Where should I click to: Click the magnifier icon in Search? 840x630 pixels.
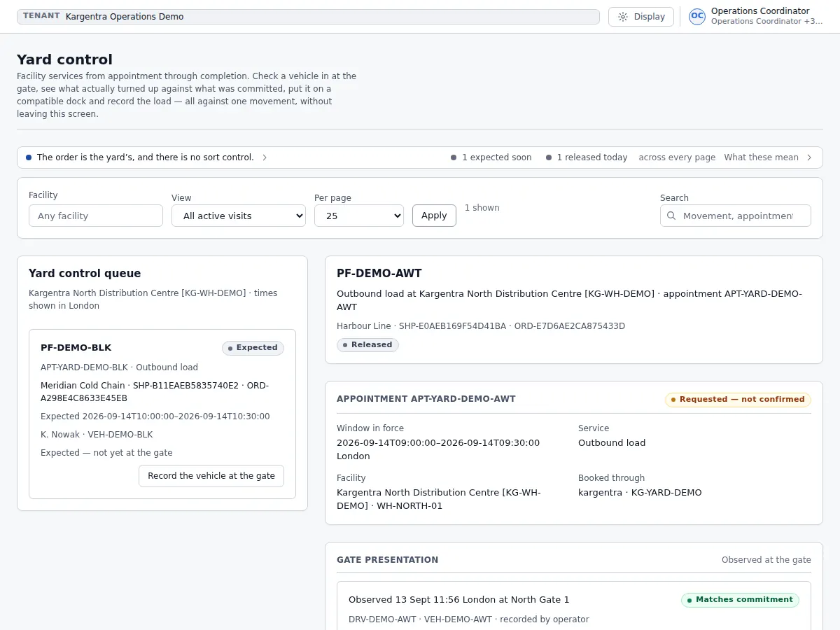pyautogui.click(x=671, y=216)
